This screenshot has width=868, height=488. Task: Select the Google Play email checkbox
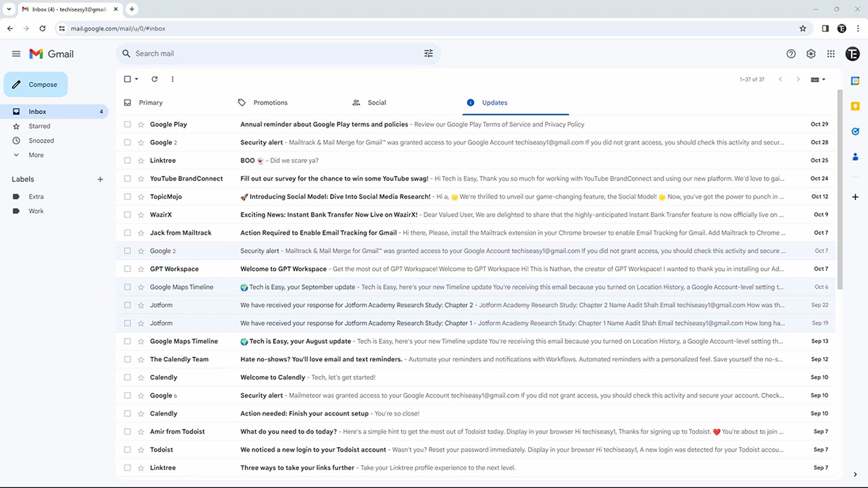(x=127, y=124)
